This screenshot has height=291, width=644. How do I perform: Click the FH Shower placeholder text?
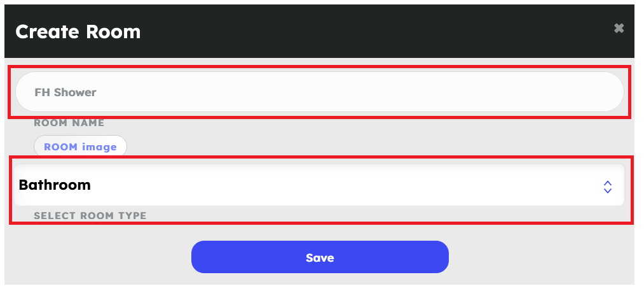pyautogui.click(x=65, y=92)
